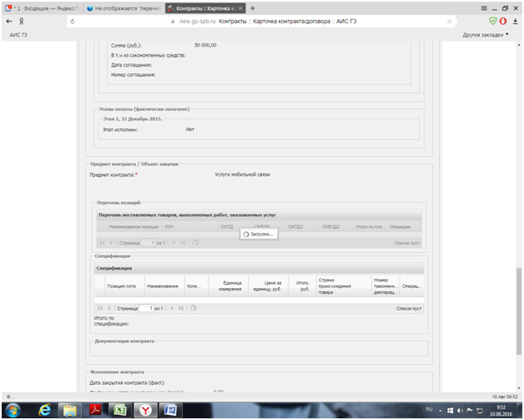Click the Этап исполнен value Нет
This screenshot has height=420, width=524.
click(189, 129)
